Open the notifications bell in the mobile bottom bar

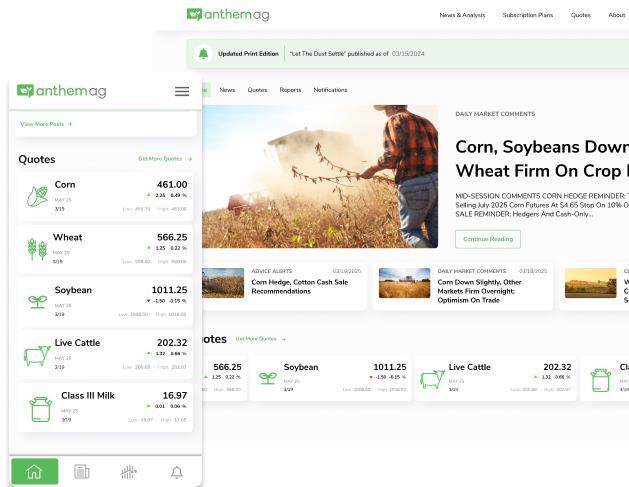tap(177, 472)
